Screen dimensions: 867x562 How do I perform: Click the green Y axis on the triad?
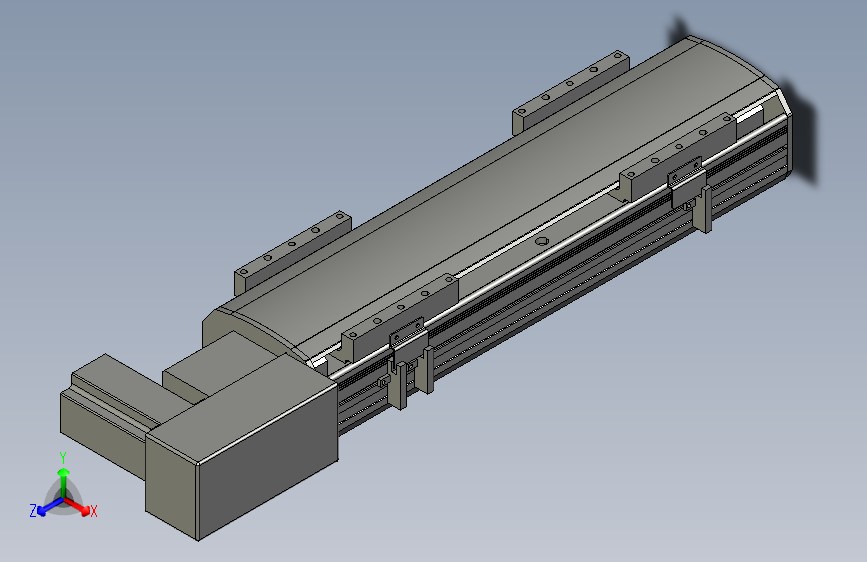pos(64,481)
